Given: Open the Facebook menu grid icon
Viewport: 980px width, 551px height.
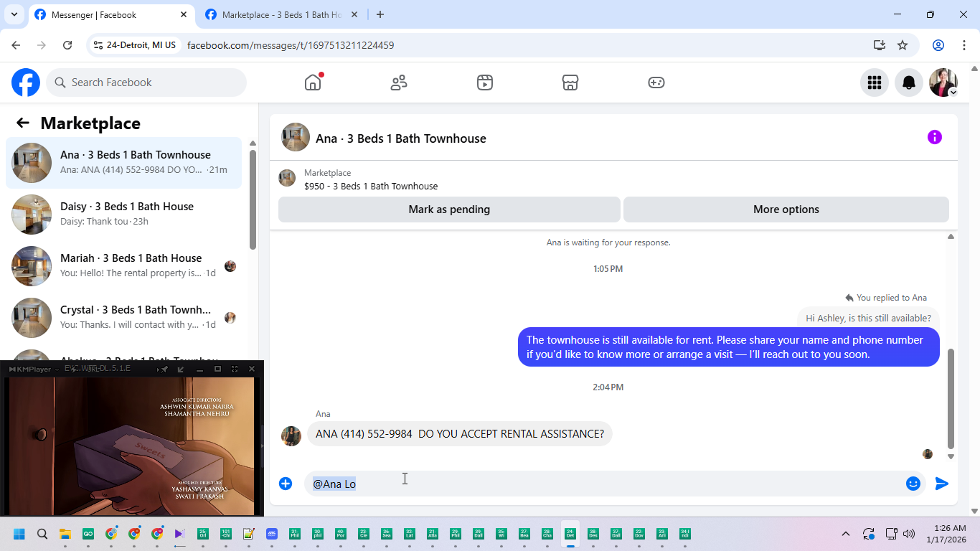Looking at the screenshot, I should click(874, 83).
